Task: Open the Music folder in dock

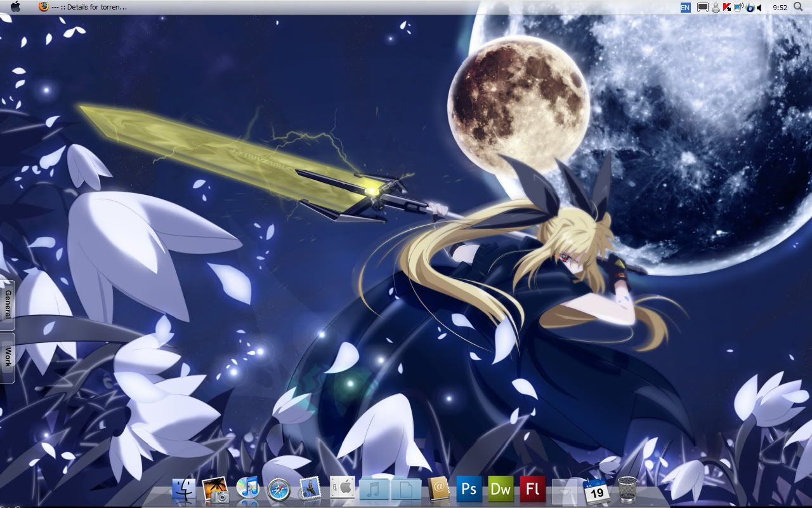Action: [374, 490]
